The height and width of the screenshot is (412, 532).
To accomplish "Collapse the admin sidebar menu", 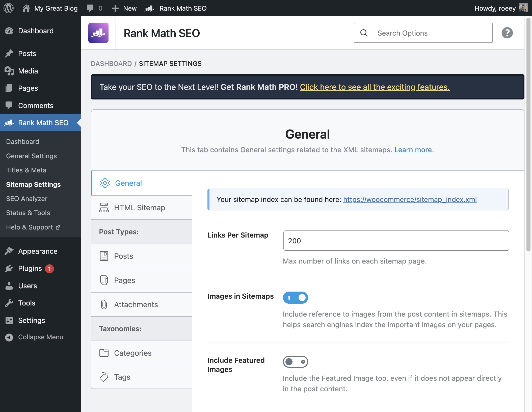I will (x=40, y=337).
